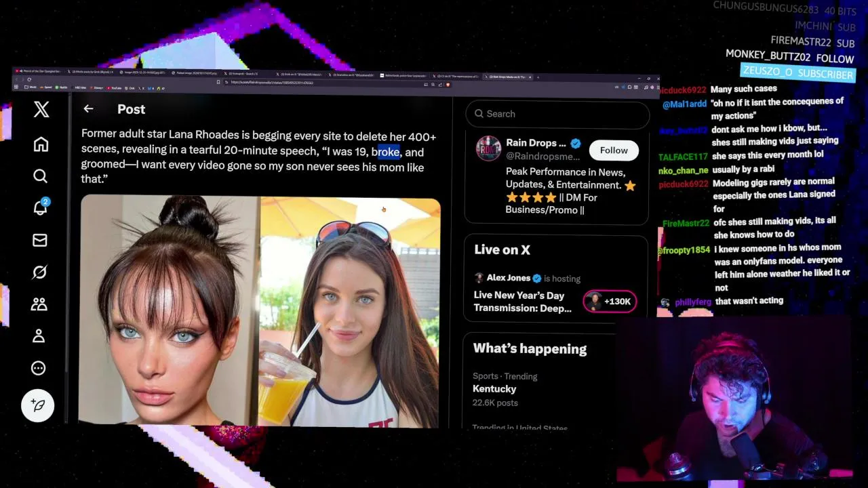Image resolution: width=868 pixels, height=488 pixels.
Task: Click the browser address bar URL
Action: click(x=272, y=83)
